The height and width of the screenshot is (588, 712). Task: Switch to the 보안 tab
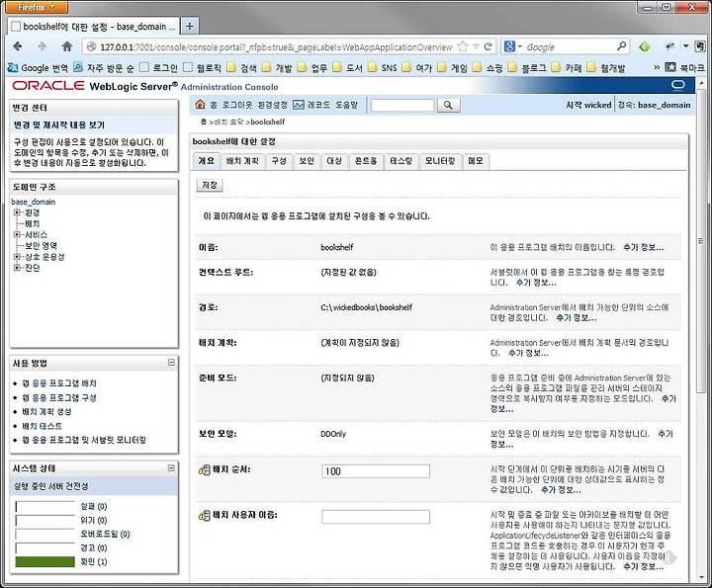(x=307, y=161)
